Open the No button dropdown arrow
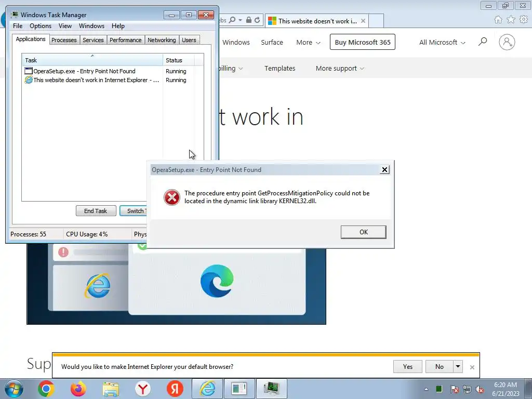The width and height of the screenshot is (532, 399). coord(458,366)
